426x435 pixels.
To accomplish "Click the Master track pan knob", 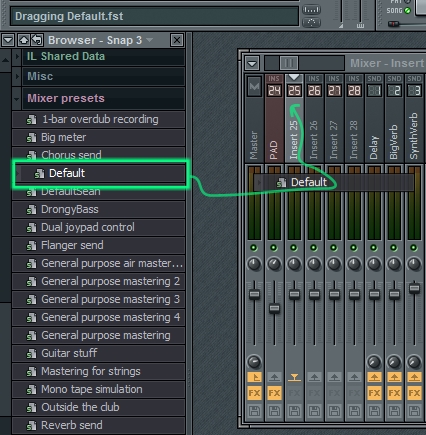I will click(x=254, y=264).
